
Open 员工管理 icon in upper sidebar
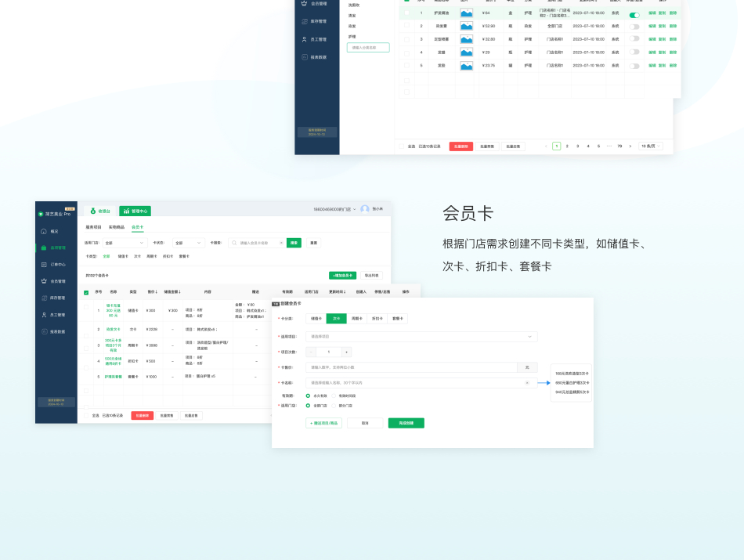(304, 39)
